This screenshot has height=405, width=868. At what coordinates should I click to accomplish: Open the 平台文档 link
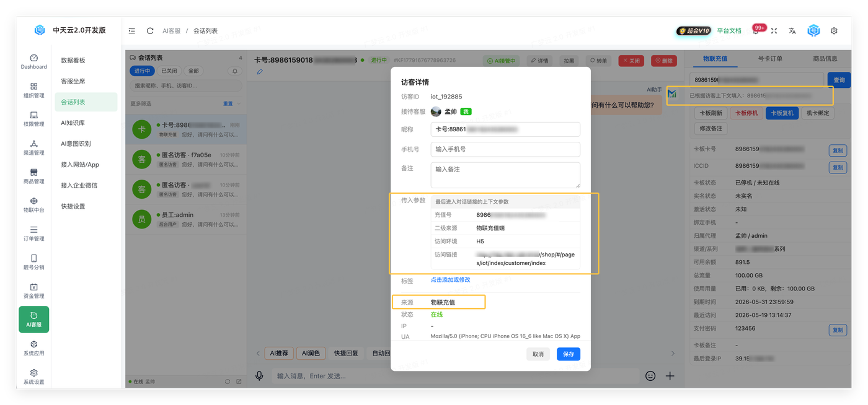tap(729, 30)
